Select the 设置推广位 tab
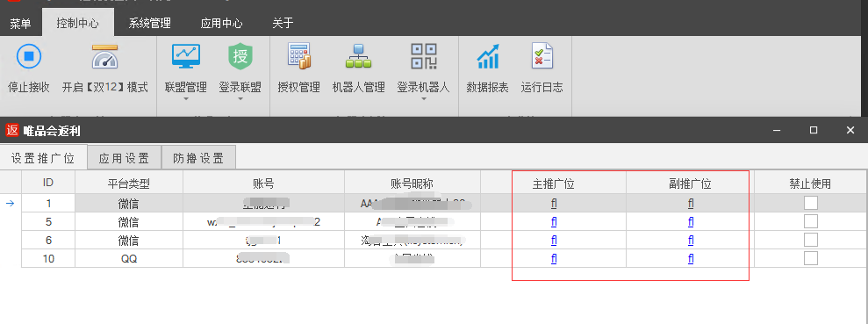 tap(43, 158)
